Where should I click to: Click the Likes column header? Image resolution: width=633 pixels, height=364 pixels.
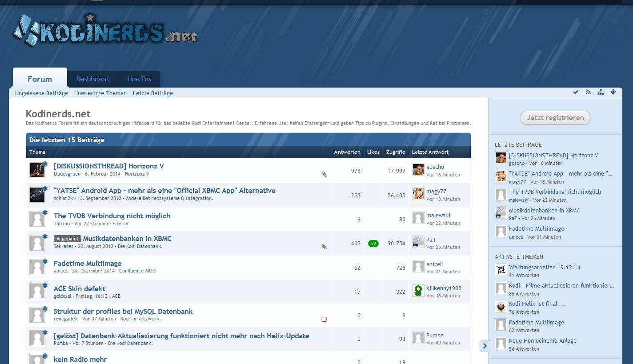click(373, 152)
